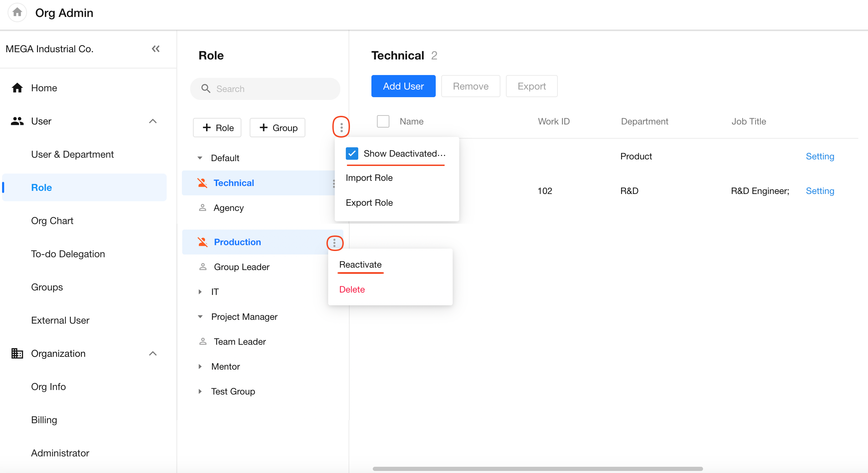868x473 pixels.
Task: Select Import Role menu option
Action: [x=369, y=178]
